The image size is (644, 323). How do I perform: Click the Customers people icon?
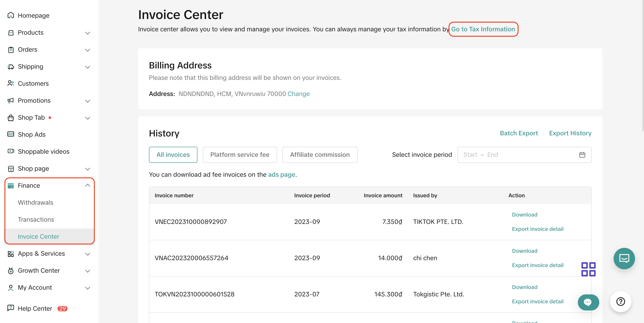[11, 83]
